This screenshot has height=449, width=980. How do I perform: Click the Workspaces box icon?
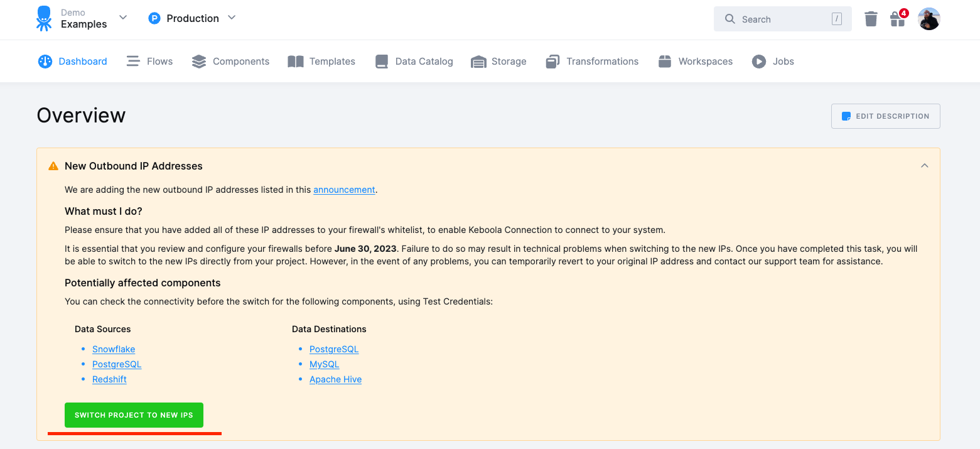click(665, 62)
